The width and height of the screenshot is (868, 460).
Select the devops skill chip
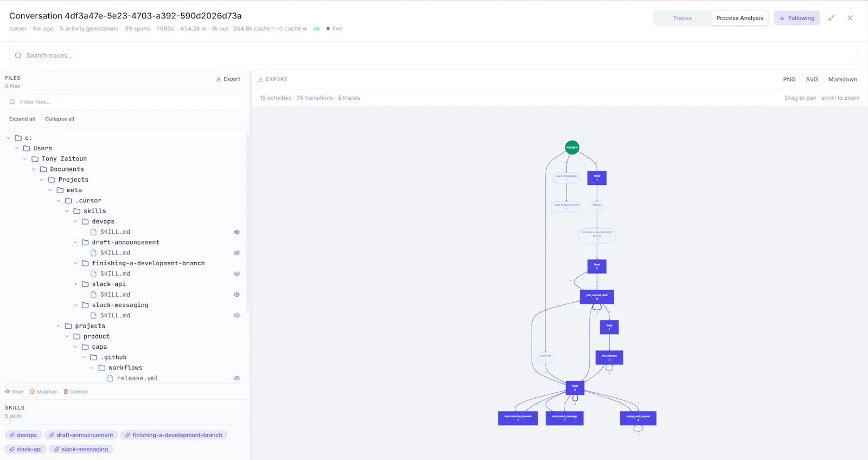point(23,435)
